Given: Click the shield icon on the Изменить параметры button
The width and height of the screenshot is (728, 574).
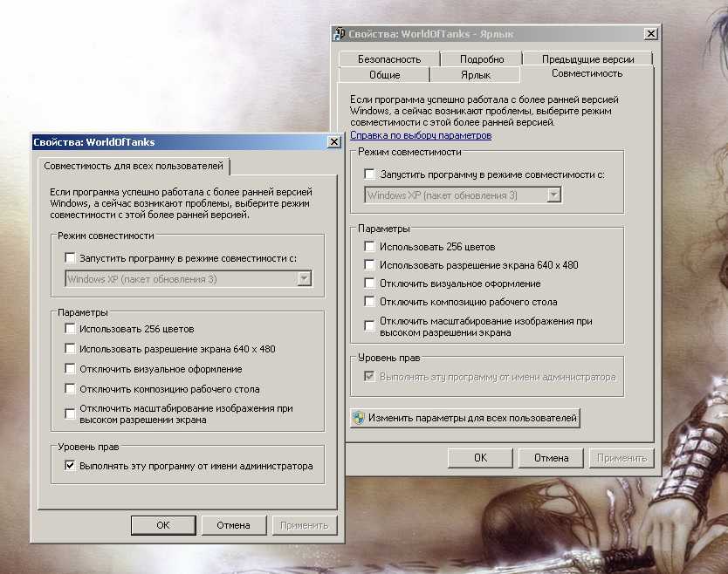Looking at the screenshot, I should [x=359, y=418].
